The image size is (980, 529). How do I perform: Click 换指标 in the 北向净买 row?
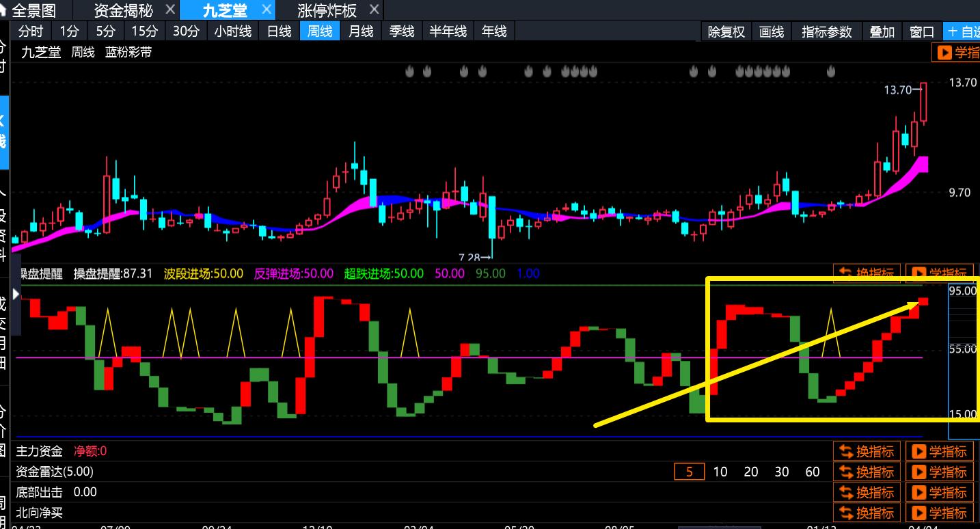pos(867,513)
